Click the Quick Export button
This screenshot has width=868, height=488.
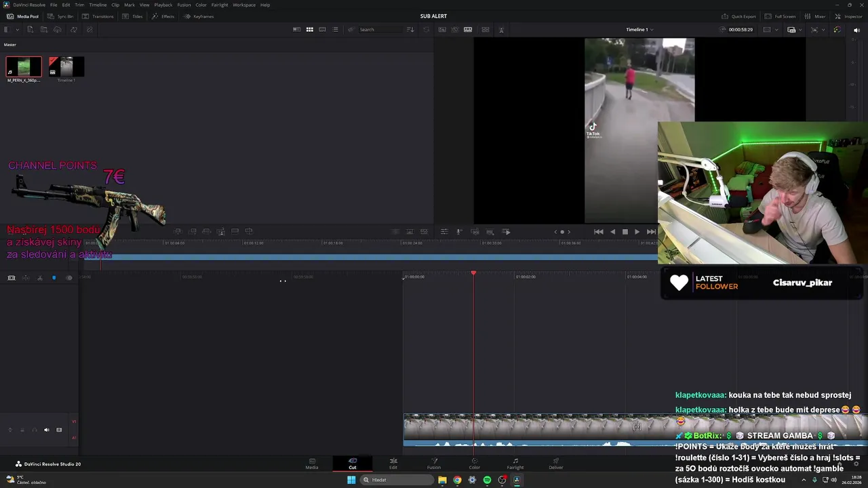tap(738, 16)
